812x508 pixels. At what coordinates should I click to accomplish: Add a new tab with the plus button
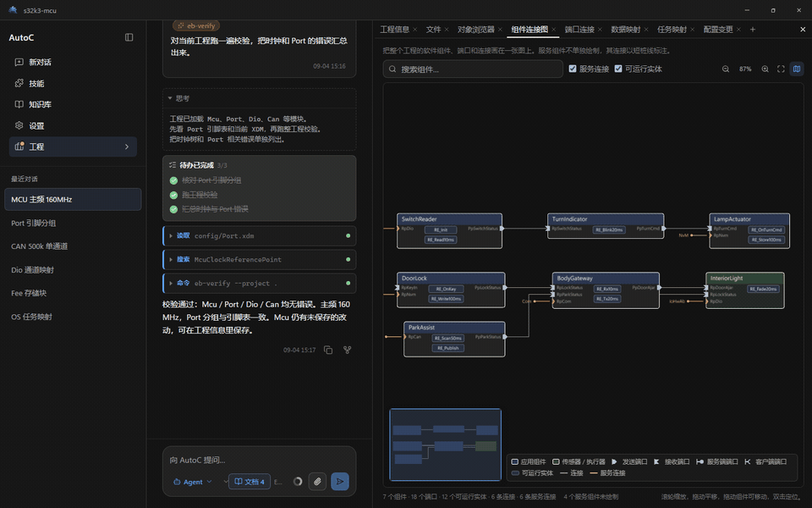753,30
